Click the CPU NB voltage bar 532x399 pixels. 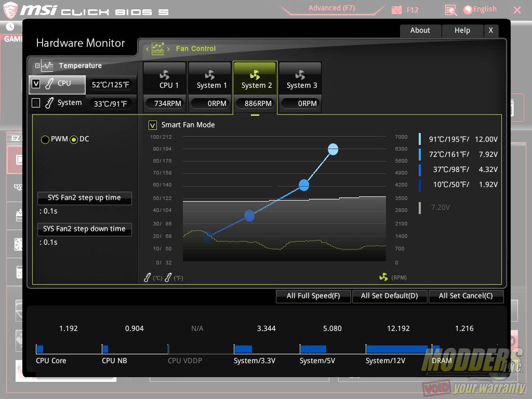pos(105,349)
